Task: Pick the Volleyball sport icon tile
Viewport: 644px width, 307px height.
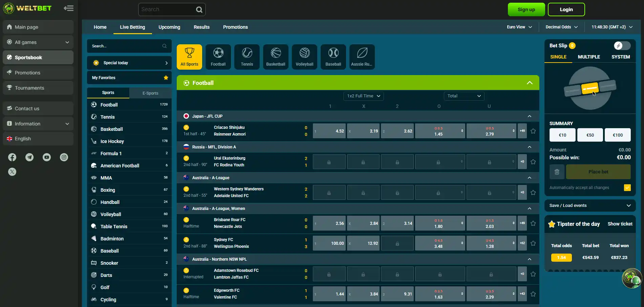Action: [x=304, y=57]
